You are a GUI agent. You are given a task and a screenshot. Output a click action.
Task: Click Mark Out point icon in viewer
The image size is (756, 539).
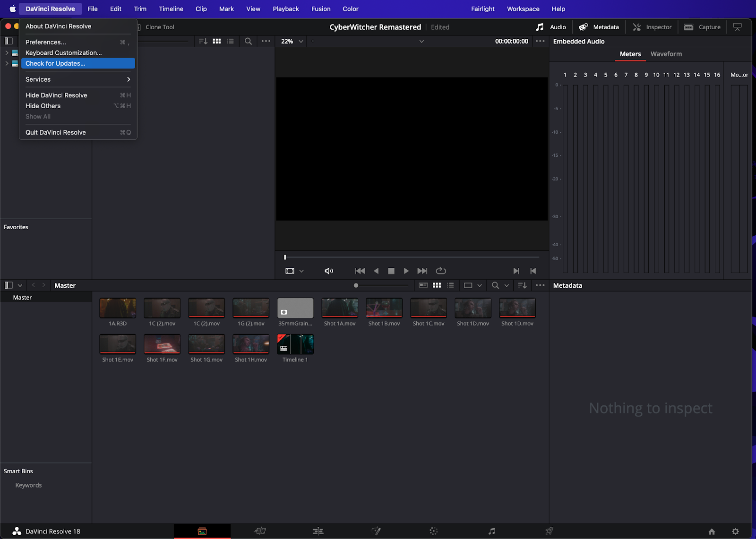(533, 271)
